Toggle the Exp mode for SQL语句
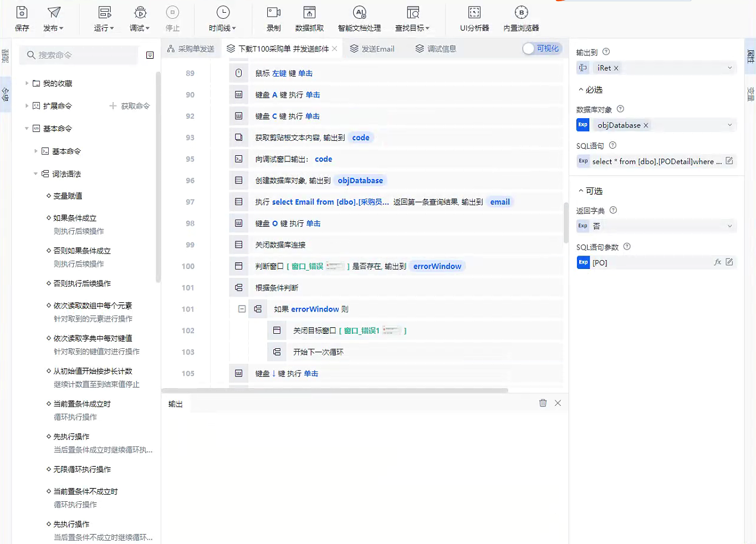Viewport: 756px width, 544px height. 583,161
